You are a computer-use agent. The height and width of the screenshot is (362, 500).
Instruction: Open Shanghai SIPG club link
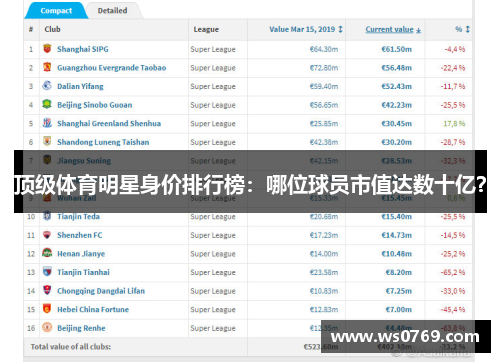pos(83,49)
